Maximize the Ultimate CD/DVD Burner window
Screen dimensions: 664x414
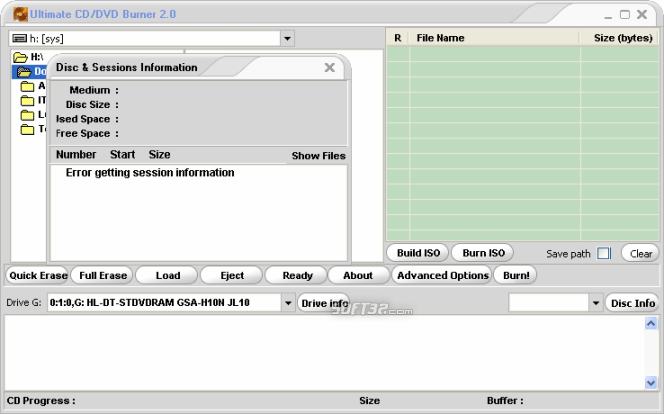pyautogui.click(x=625, y=15)
